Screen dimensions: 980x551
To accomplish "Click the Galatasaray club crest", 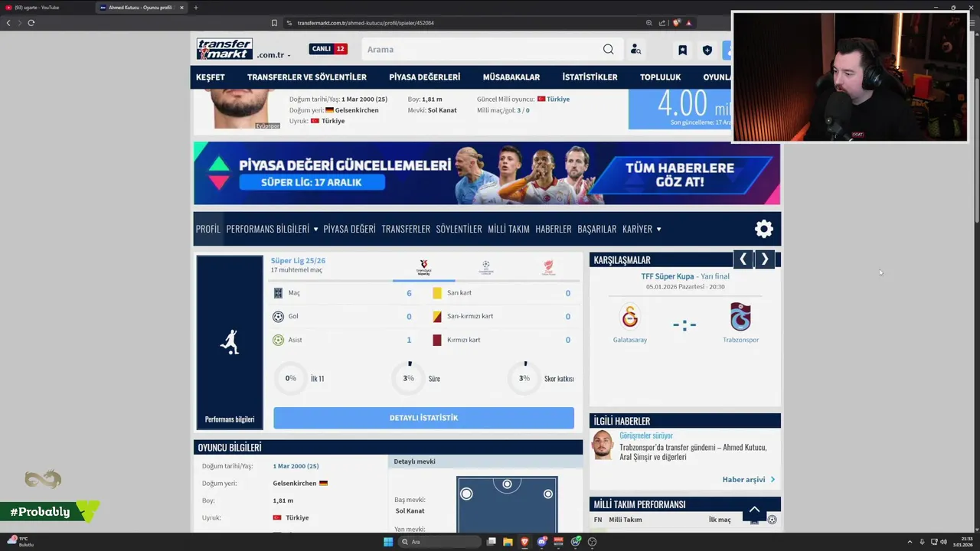I will [x=630, y=316].
